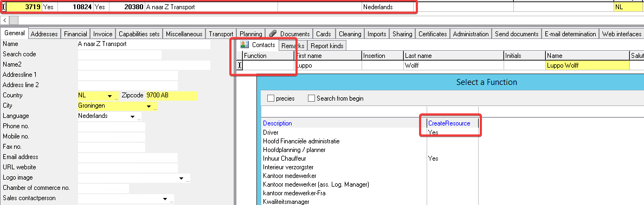
Task: Open the Report kinds sub-tab
Action: (327, 46)
